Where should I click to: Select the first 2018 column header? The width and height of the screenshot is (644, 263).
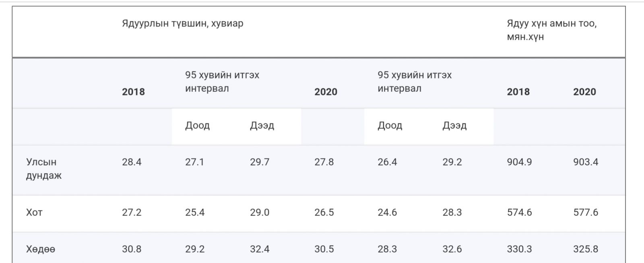(133, 92)
